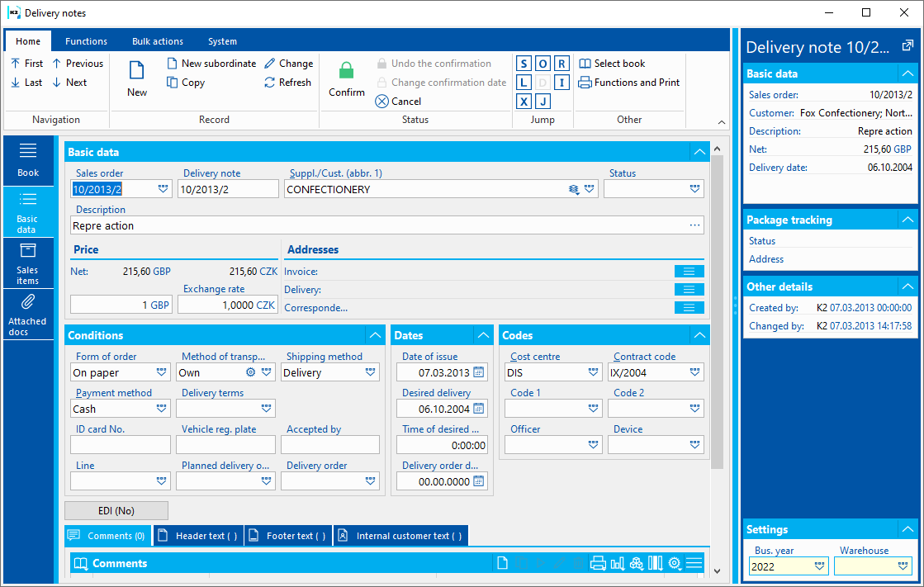Toggle the EDI (No) button
This screenshot has width=924, height=587.
116,510
